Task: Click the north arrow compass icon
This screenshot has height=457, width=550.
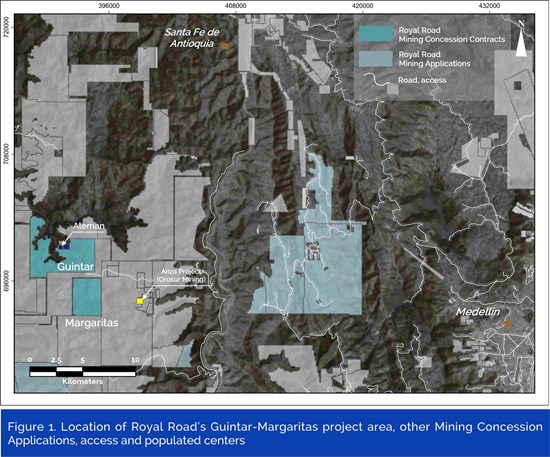Action: pyautogui.click(x=521, y=38)
